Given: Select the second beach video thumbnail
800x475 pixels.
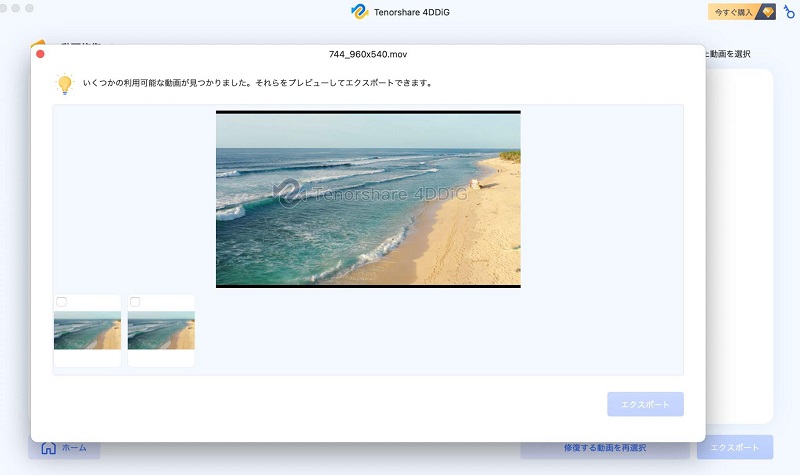Looking at the screenshot, I should pyautogui.click(x=161, y=331).
